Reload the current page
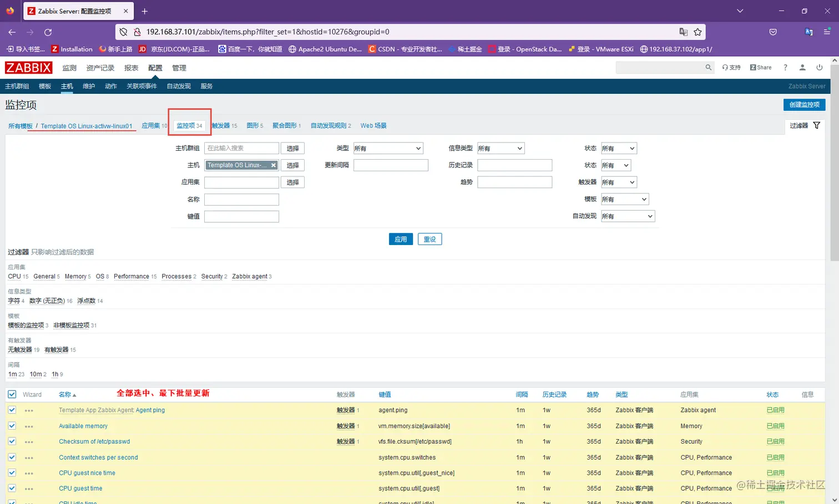This screenshot has width=839, height=504. [48, 32]
